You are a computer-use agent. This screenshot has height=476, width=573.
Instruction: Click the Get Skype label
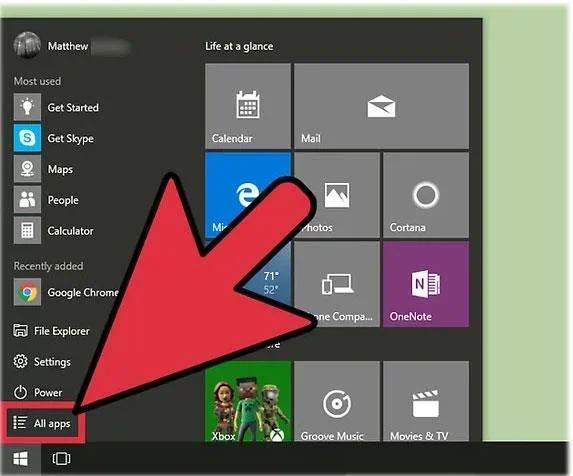point(71,138)
